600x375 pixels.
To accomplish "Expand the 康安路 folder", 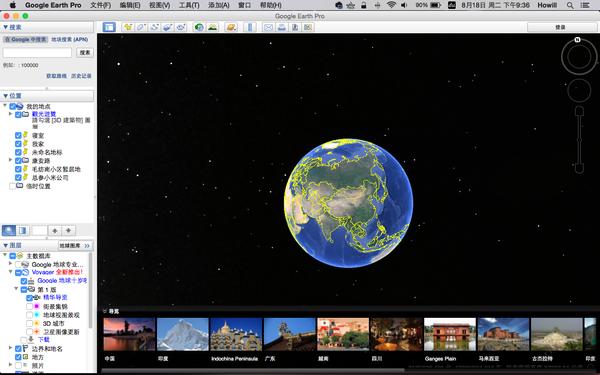I will pos(10,160).
